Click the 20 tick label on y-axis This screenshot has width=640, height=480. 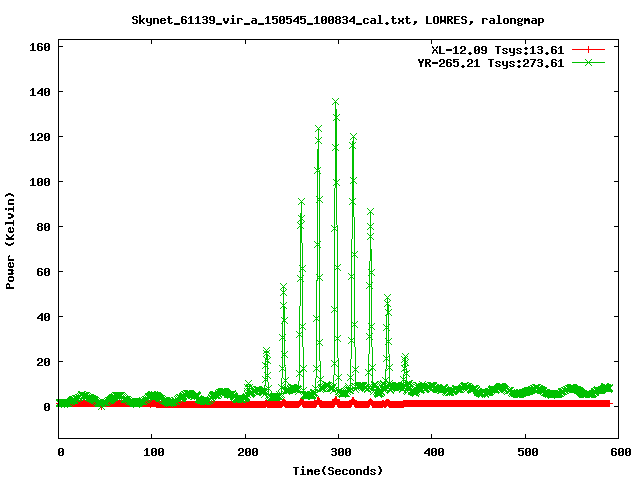coord(44,362)
